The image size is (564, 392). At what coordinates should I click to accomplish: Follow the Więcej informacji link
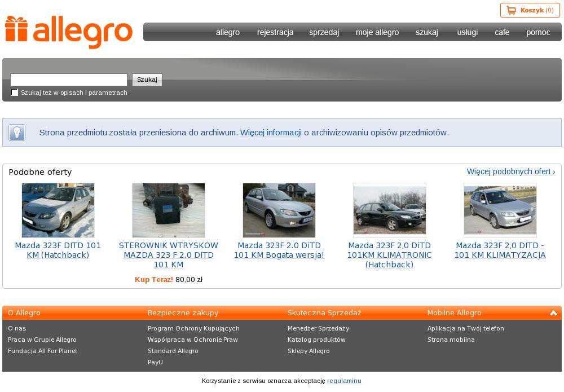[271, 133]
